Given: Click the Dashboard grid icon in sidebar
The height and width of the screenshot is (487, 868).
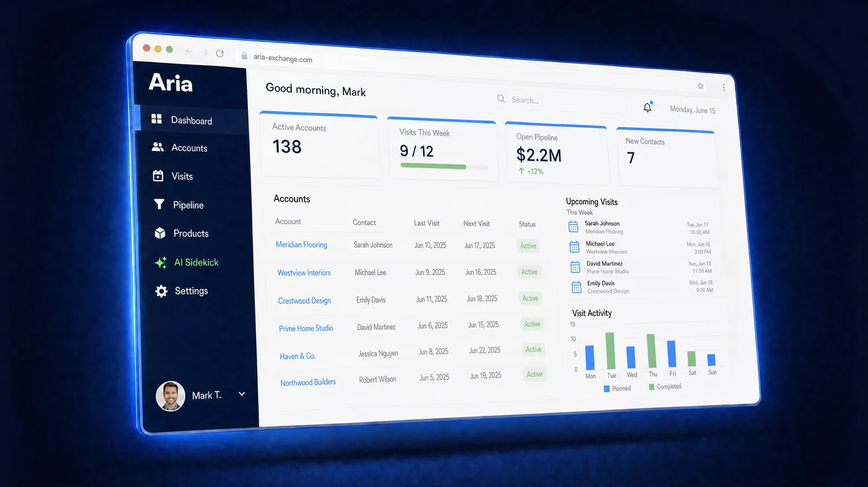Looking at the screenshot, I should (156, 119).
